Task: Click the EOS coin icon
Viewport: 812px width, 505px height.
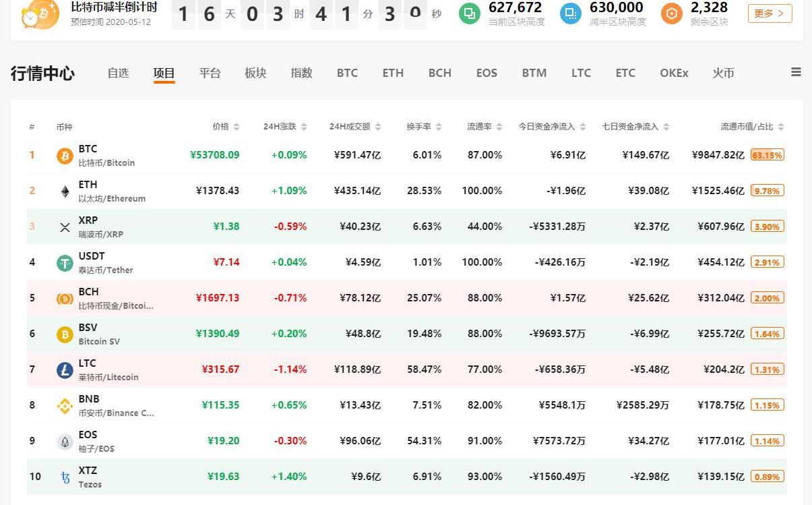Action: (x=65, y=442)
